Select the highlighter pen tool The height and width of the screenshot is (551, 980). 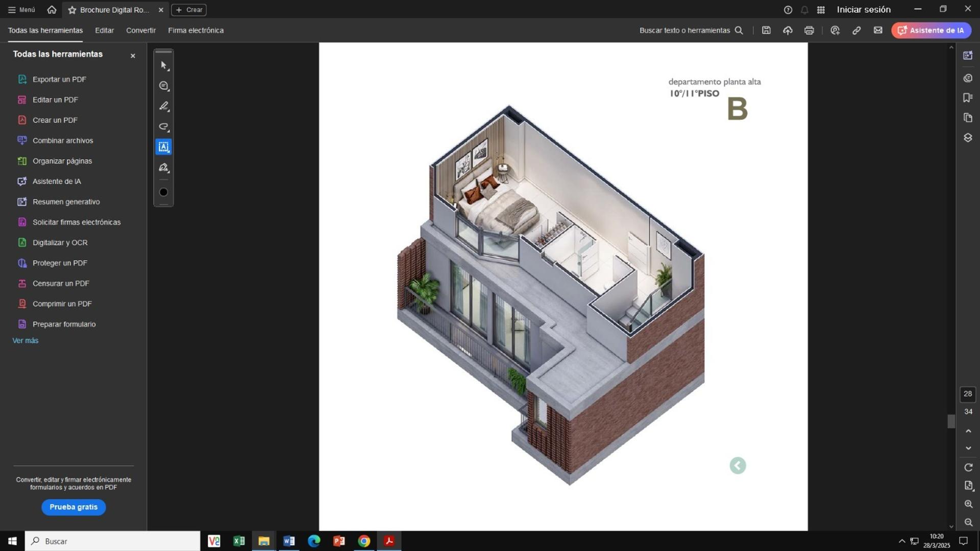click(x=163, y=106)
